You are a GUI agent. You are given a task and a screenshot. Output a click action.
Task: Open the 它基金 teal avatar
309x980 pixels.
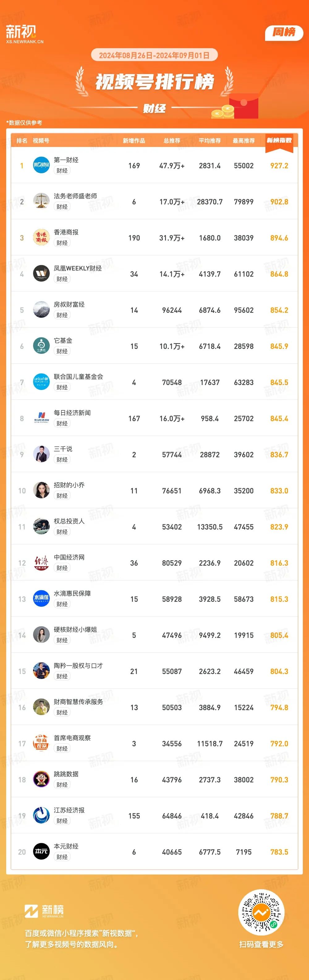[41, 346]
